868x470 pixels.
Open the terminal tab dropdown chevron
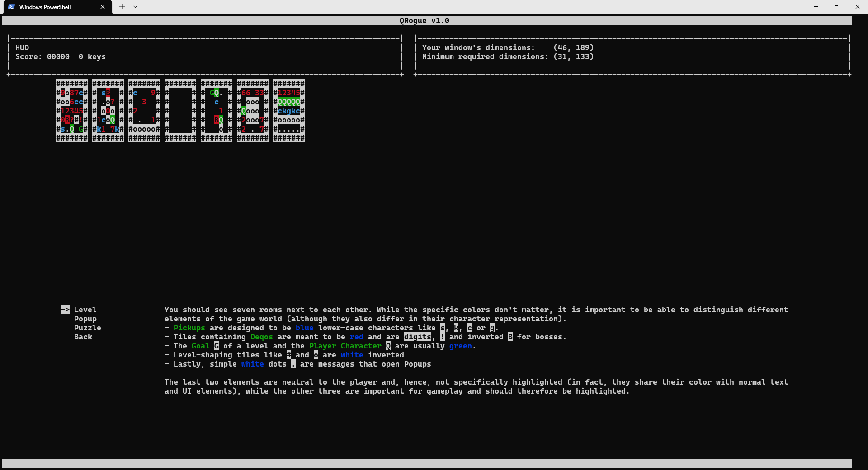point(135,7)
